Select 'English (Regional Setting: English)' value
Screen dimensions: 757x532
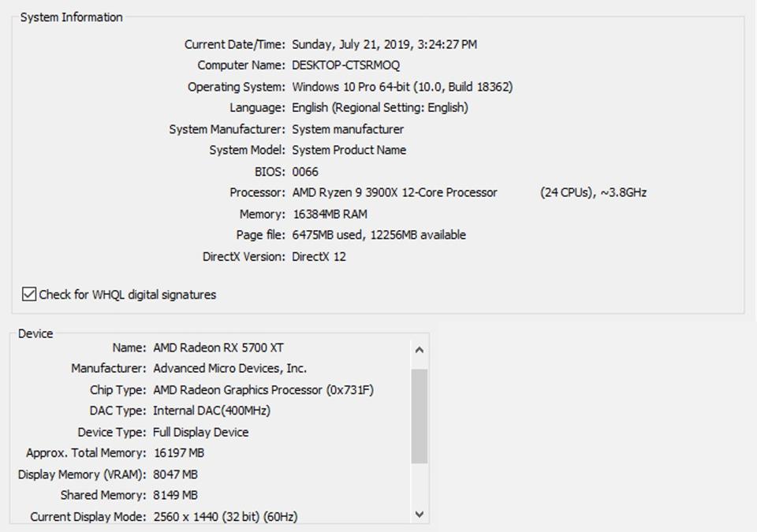tap(380, 108)
